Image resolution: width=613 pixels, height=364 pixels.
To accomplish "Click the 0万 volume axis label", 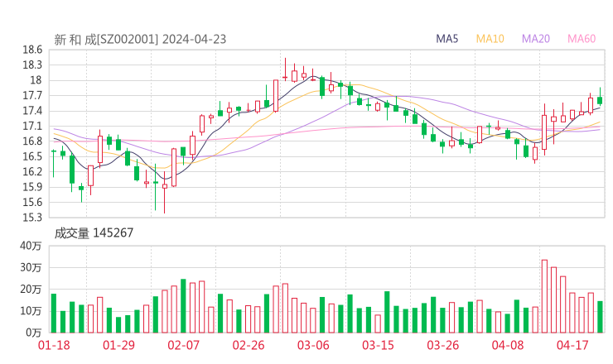I will 34,333.
